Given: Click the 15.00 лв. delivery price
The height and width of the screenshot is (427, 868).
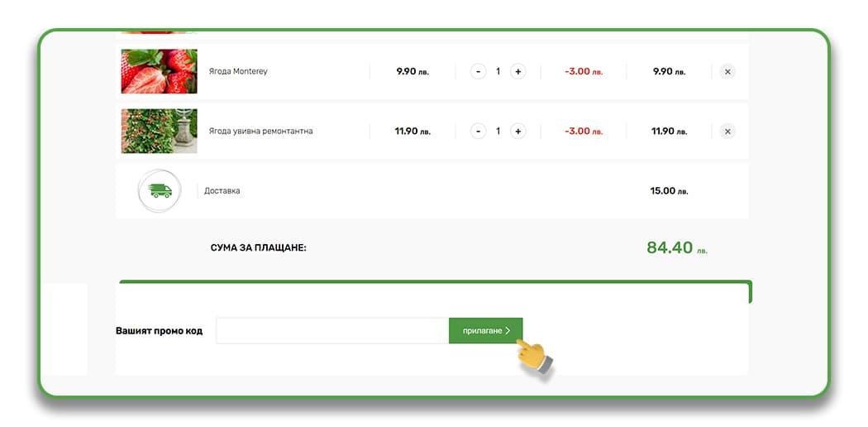Looking at the screenshot, I should (669, 191).
